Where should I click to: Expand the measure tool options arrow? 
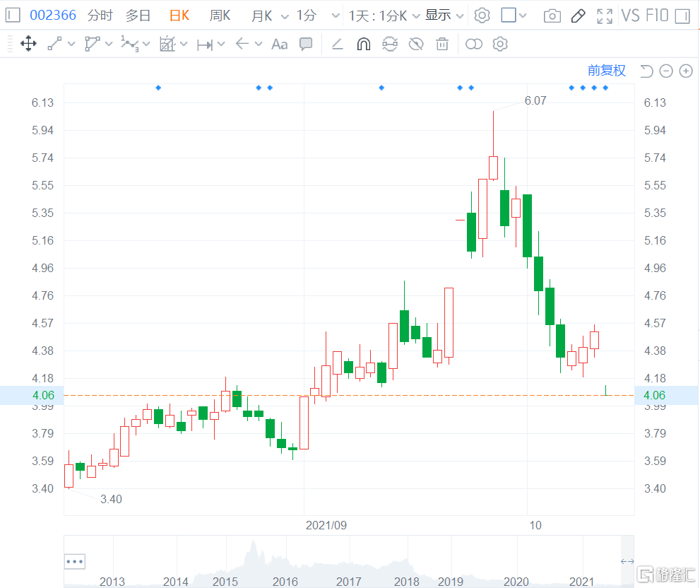[221, 44]
